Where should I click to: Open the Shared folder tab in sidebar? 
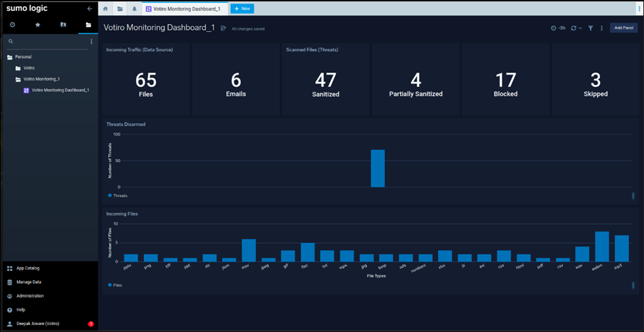pos(63,25)
